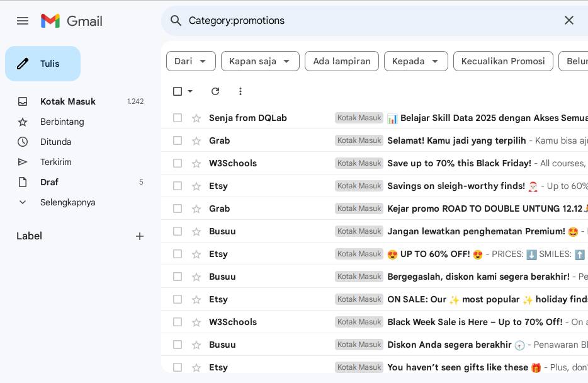Check the Busuu 'Jangan lewatkan' email
The image size is (588, 383).
pos(178,231)
